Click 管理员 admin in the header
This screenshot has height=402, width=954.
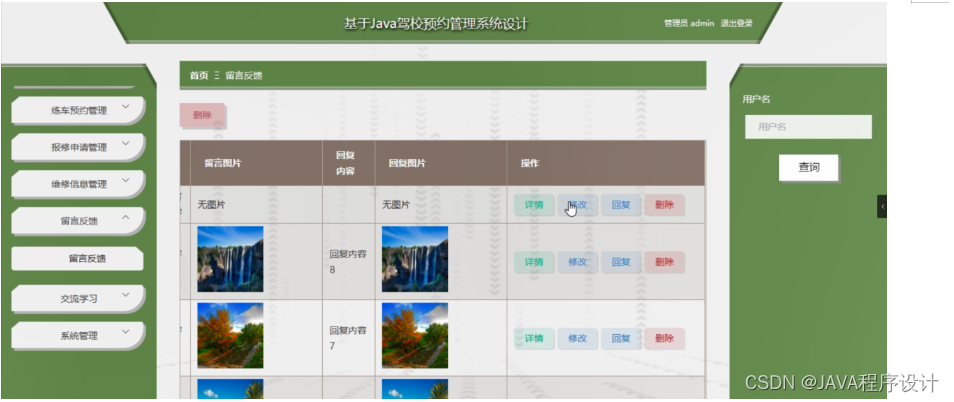689,23
